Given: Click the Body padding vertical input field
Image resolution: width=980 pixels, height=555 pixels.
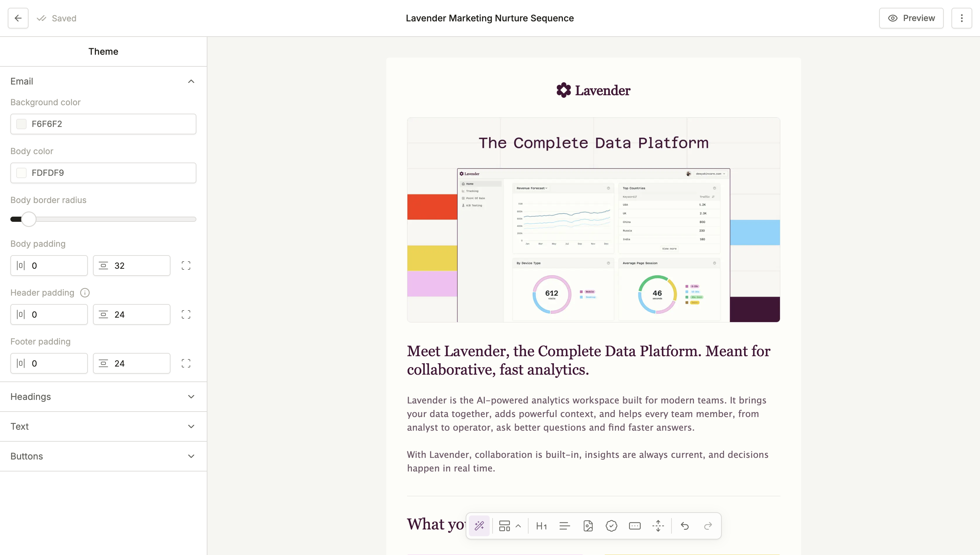Looking at the screenshot, I should [x=139, y=266].
